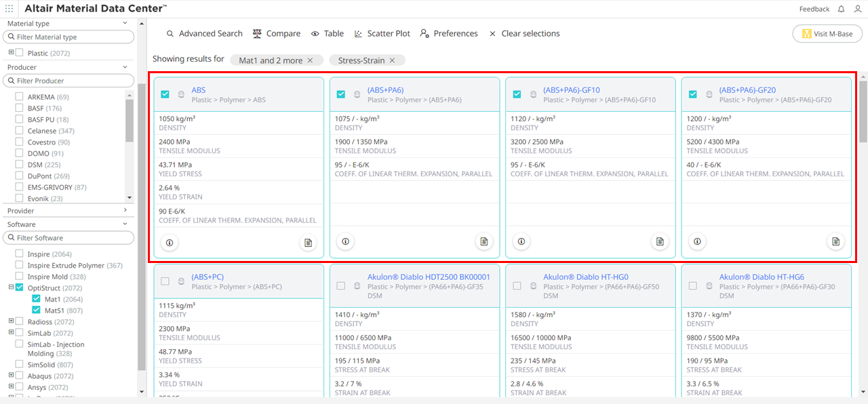Screen dimensions: 868x404
Task: Expand the Radioss software tree node
Action: (11, 322)
